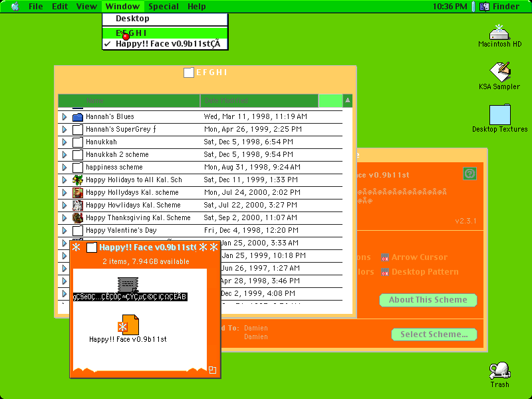
Task: Click the 2 items, 7.94 GB available text
Action: click(146, 261)
